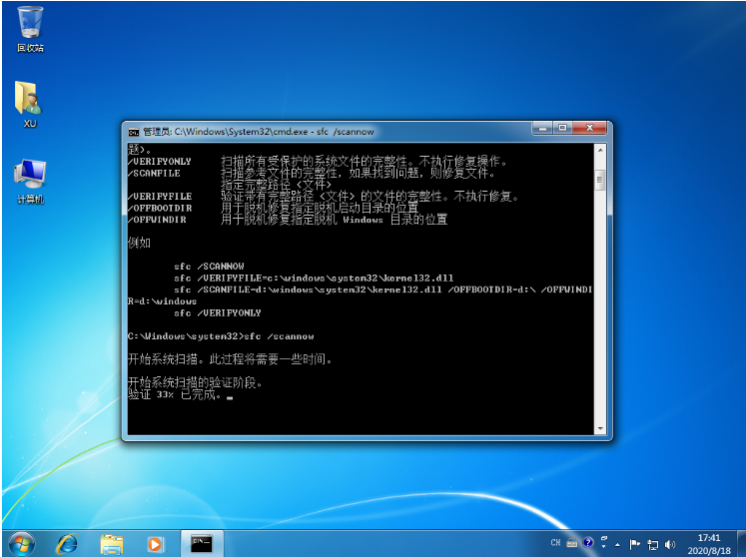The height and width of the screenshot is (557, 746).
Task: Click the Action Center flag icon
Action: click(633, 544)
